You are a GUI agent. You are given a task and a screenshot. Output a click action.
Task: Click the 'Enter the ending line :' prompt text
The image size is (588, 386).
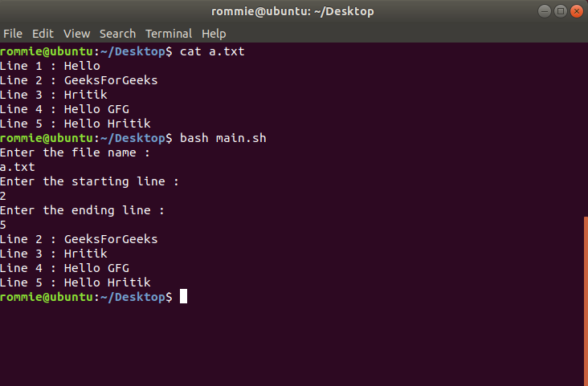[x=82, y=210]
